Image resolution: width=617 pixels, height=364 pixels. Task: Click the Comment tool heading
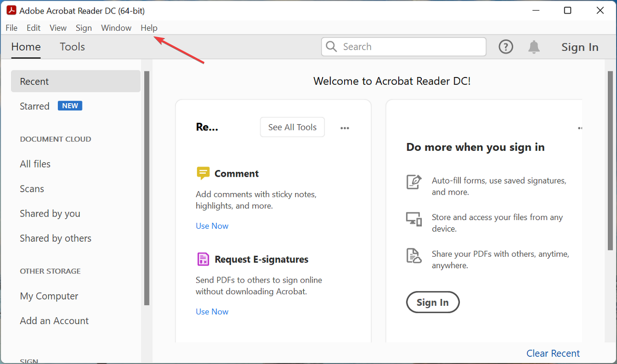pos(237,174)
